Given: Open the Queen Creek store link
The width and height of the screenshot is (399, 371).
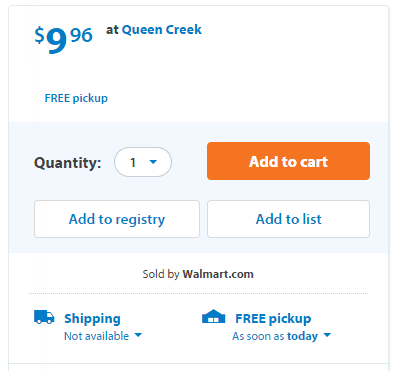Looking at the screenshot, I should 162,30.
